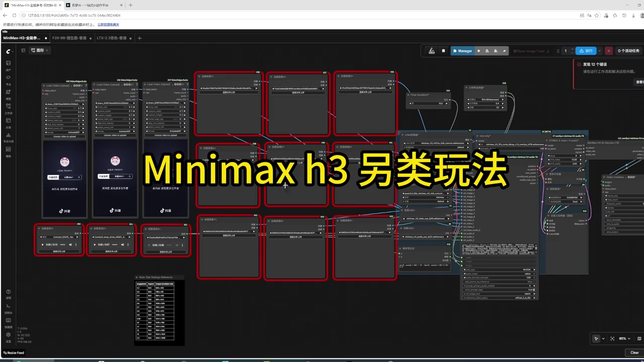Screen dimensions: 644x362
Task: Expand the ComfyUI logo menu chevron
Action: coord(13,51)
